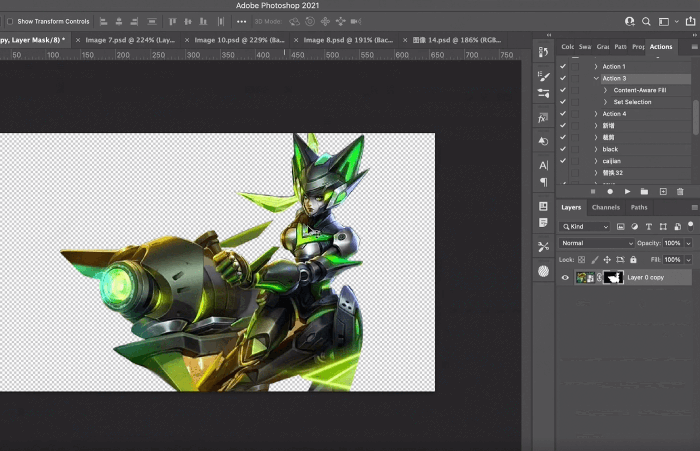Toggle the checkmark for Action 3

tap(562, 78)
